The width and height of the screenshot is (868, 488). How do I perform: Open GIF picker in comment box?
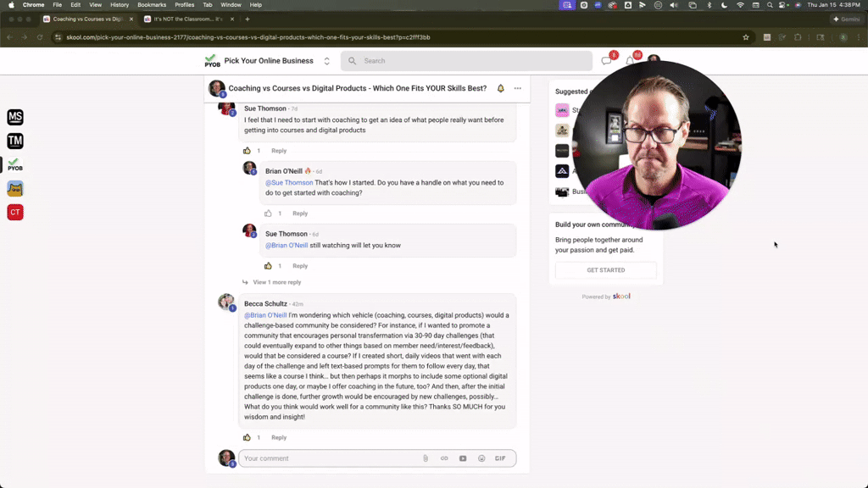tap(500, 458)
